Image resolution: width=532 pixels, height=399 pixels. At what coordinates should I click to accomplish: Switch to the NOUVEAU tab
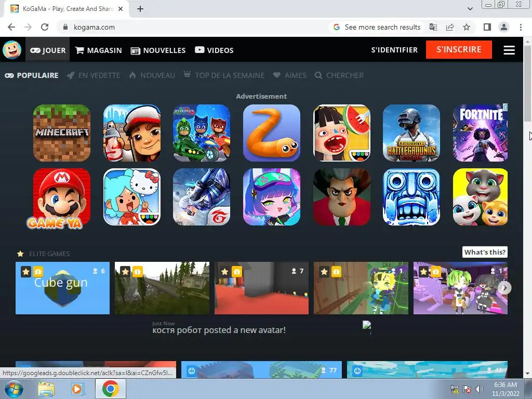[x=152, y=75]
